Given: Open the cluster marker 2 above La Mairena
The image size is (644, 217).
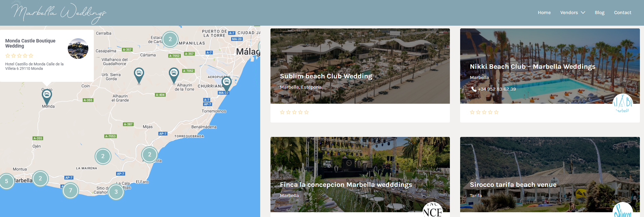Looking at the screenshot, I should (x=103, y=156).
